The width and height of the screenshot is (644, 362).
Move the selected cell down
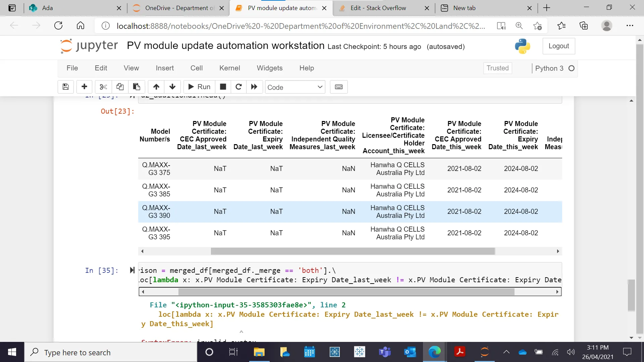coord(172,87)
